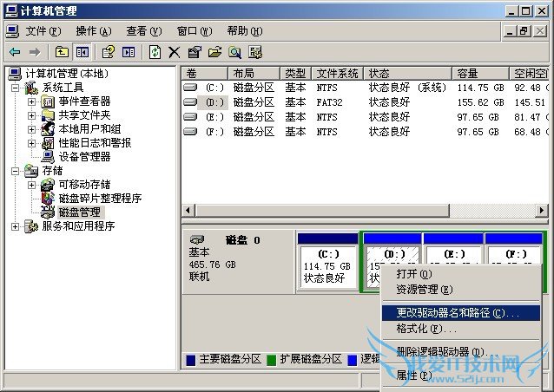The image size is (554, 392).
Task: Toggle the show/hide console tree toolbar button
Action: click(82, 52)
